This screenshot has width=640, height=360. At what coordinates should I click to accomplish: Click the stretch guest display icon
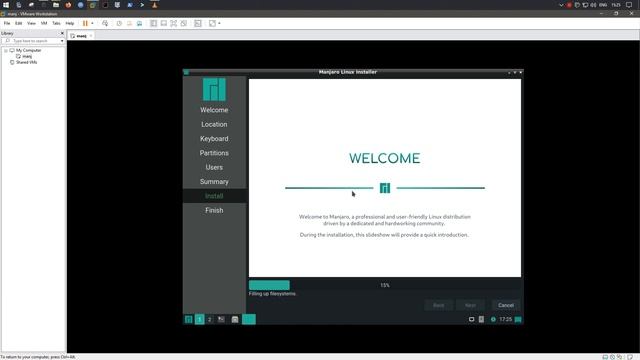point(212,23)
